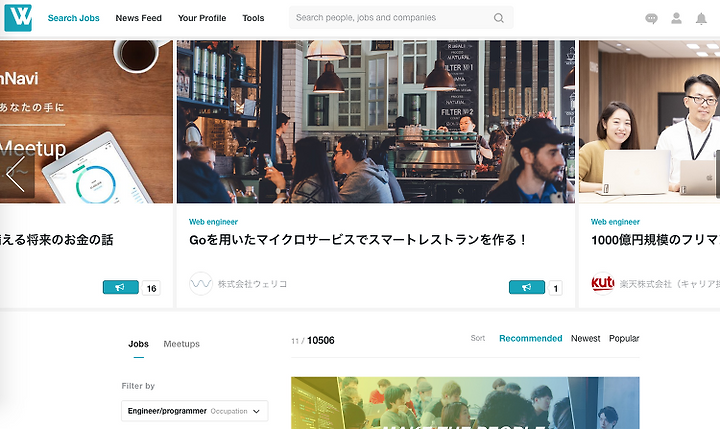720x429 pixels.
Task: Open the 1000億円規模のフリマ job title
Action: pos(655,240)
